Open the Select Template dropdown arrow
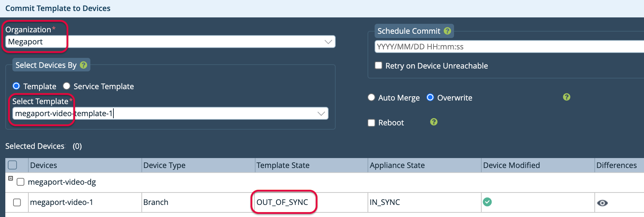This screenshot has height=217, width=644. coord(321,114)
